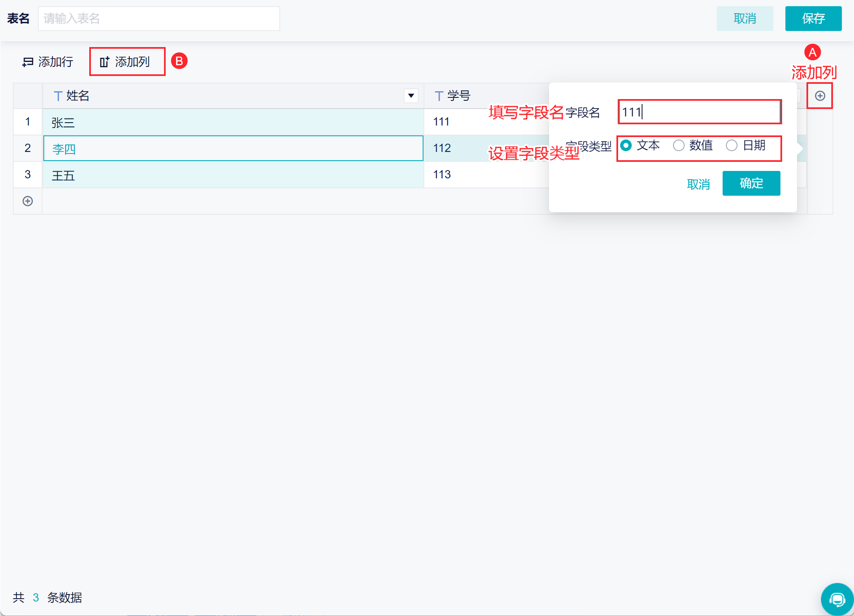
Task: Click the top 取消 button
Action: [745, 19]
